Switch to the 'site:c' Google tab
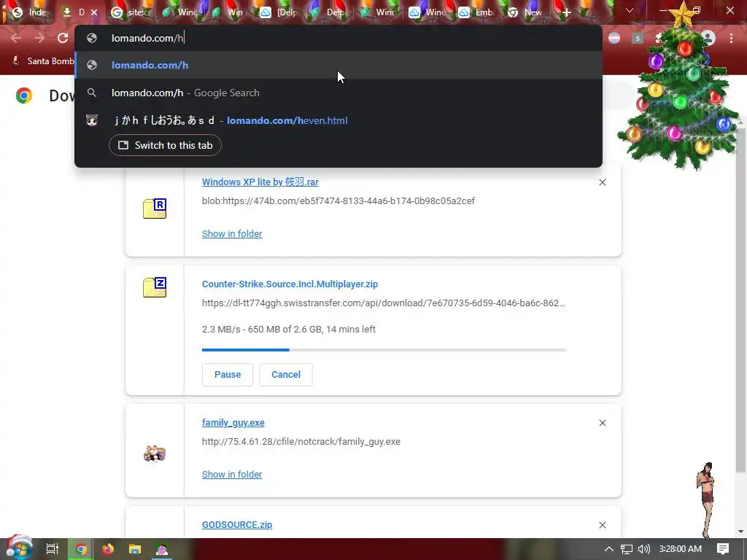The height and width of the screenshot is (560, 747). pos(130,12)
